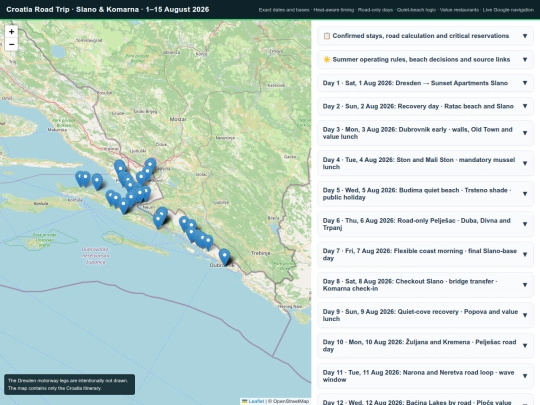The width and height of the screenshot is (540, 405).
Task: Expand Day 9 Quiet-cove recovery Popova
Action: point(425,315)
